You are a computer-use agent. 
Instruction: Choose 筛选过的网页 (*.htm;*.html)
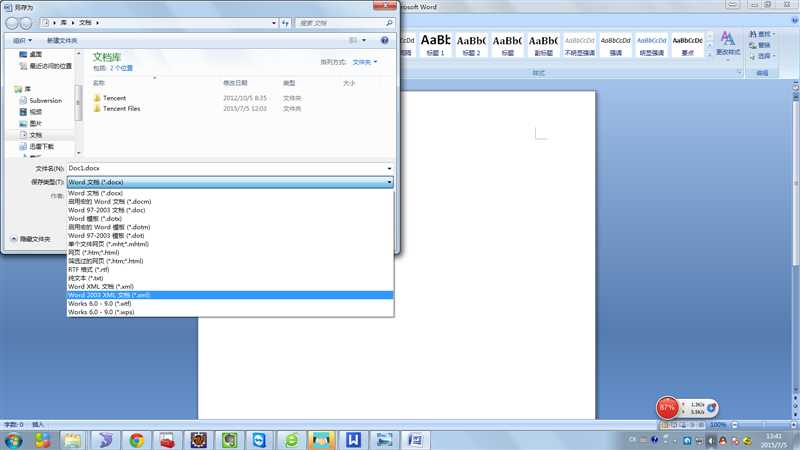[230, 261]
